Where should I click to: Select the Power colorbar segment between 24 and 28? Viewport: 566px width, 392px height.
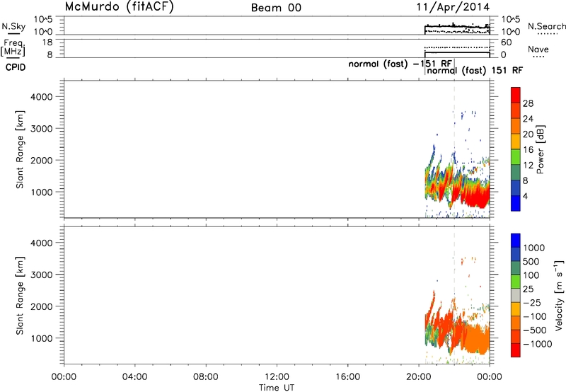[x=516, y=110]
